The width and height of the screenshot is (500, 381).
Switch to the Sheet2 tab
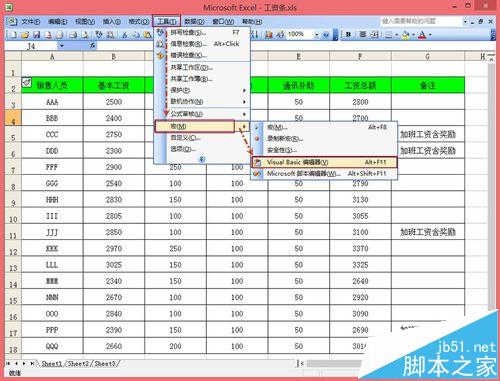79,364
